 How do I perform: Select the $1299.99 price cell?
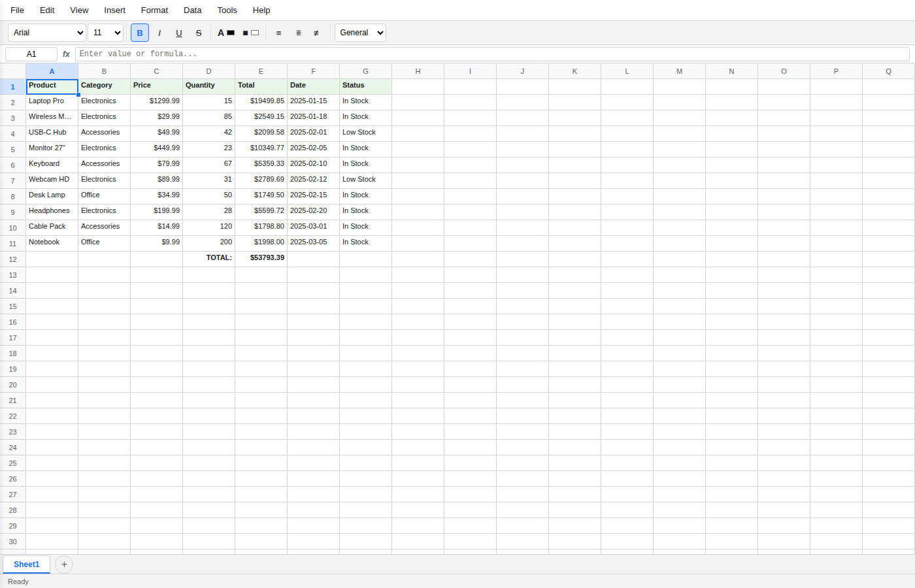[x=157, y=103]
